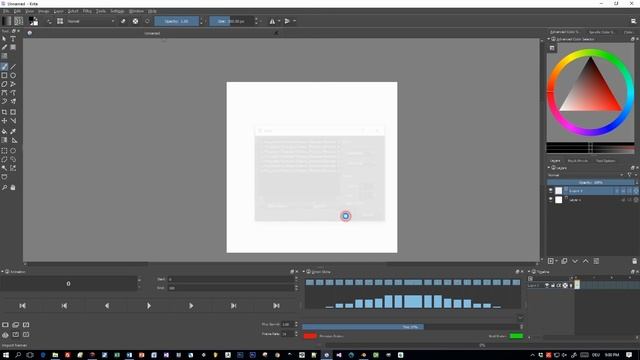640x360 pixels.
Task: Open the Filter menu
Action: [x=87, y=11]
